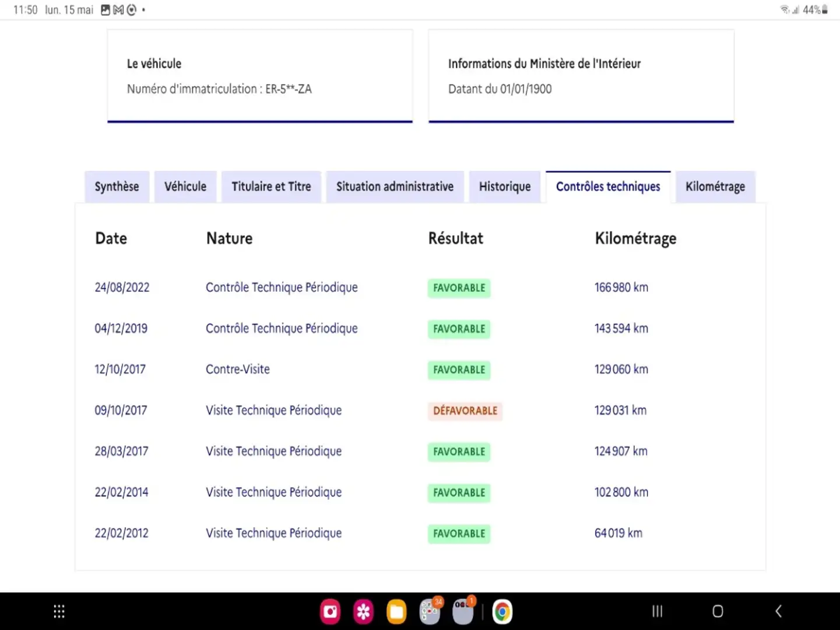Go to the Situation administrative tab
Screen dimensions: 840x630
395,187
